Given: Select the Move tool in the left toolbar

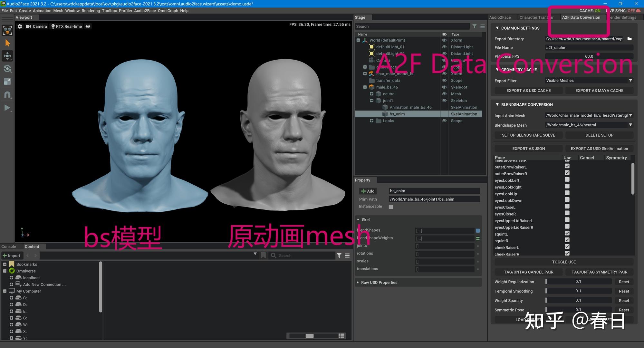Looking at the screenshot, I should [x=7, y=56].
